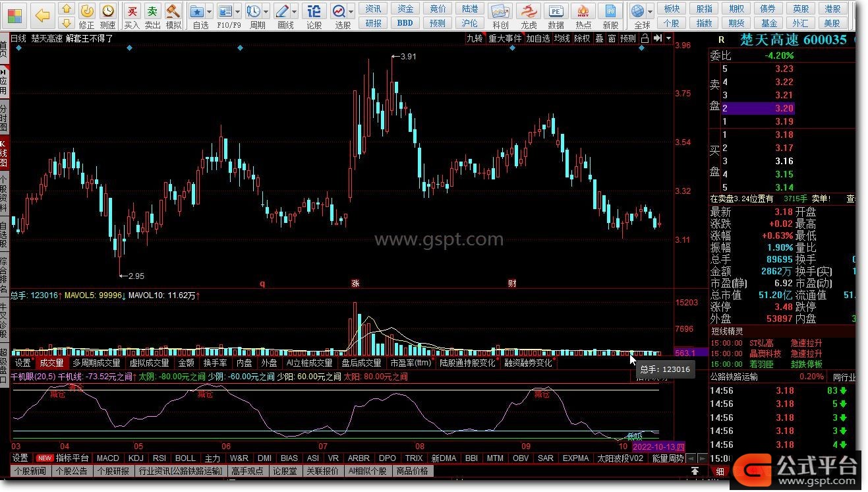Expand dropdown arrow next to 画线

(294, 11)
